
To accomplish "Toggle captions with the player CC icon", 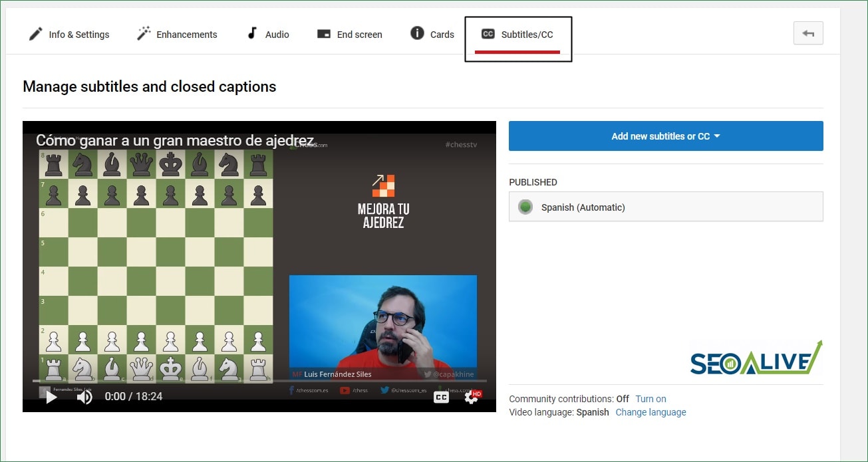I will [x=440, y=396].
